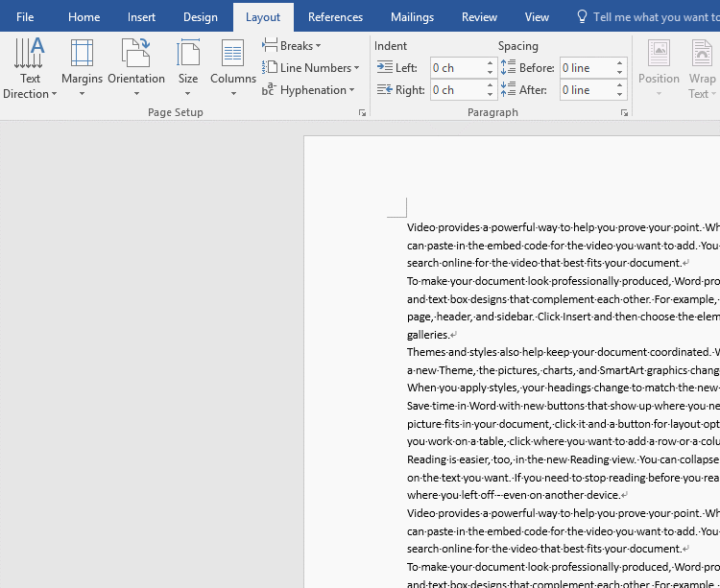
Task: Click the Tell Me lightbulb icon
Action: coord(582,17)
